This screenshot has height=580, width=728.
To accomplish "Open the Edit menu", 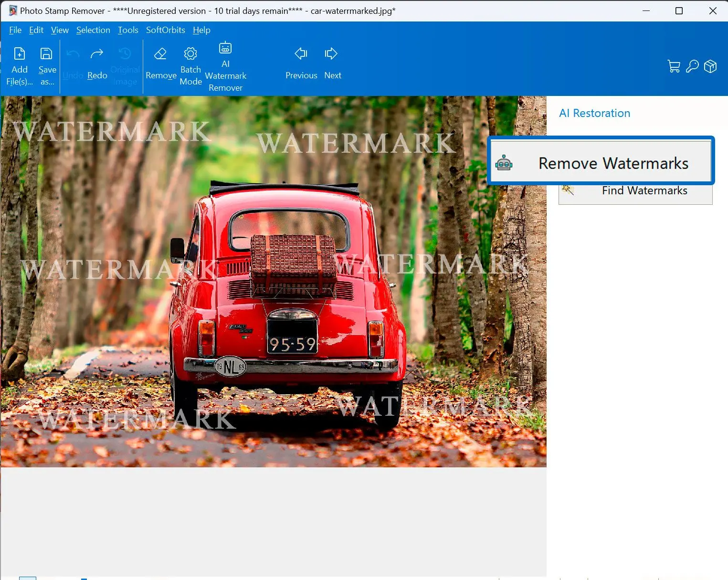I will coord(36,30).
